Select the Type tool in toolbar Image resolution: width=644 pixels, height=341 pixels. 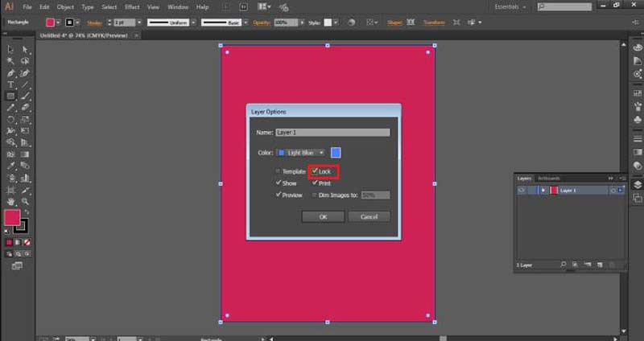click(10, 84)
